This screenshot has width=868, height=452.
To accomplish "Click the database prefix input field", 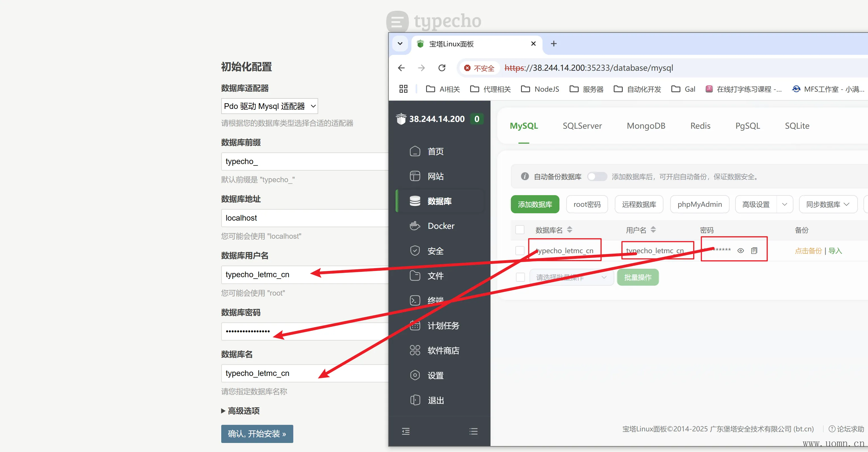I will point(303,162).
